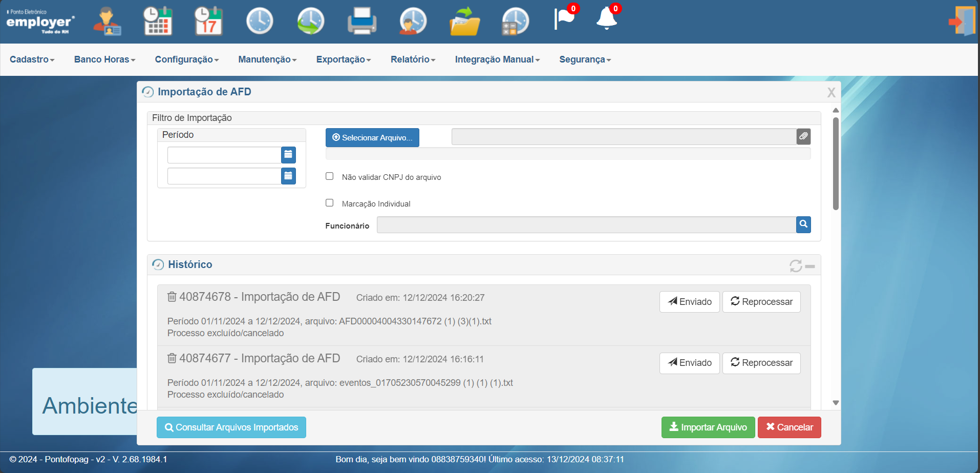Close the Importação de AFD dialog
The image size is (980, 473).
point(831,92)
